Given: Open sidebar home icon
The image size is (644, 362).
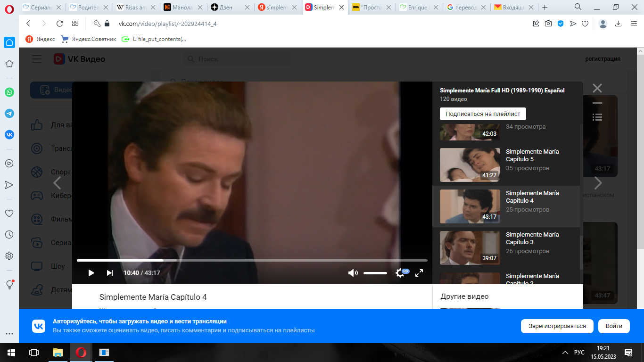Looking at the screenshot, I should pos(9,42).
